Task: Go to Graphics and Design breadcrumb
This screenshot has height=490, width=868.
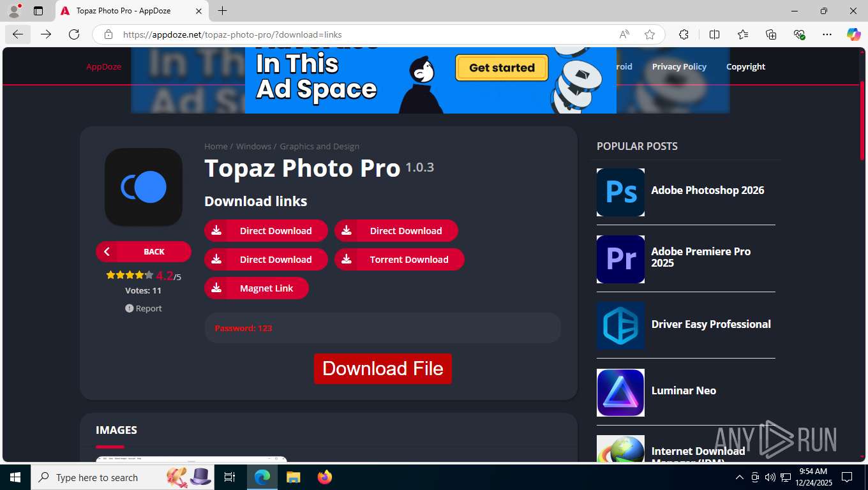Action: pos(319,146)
